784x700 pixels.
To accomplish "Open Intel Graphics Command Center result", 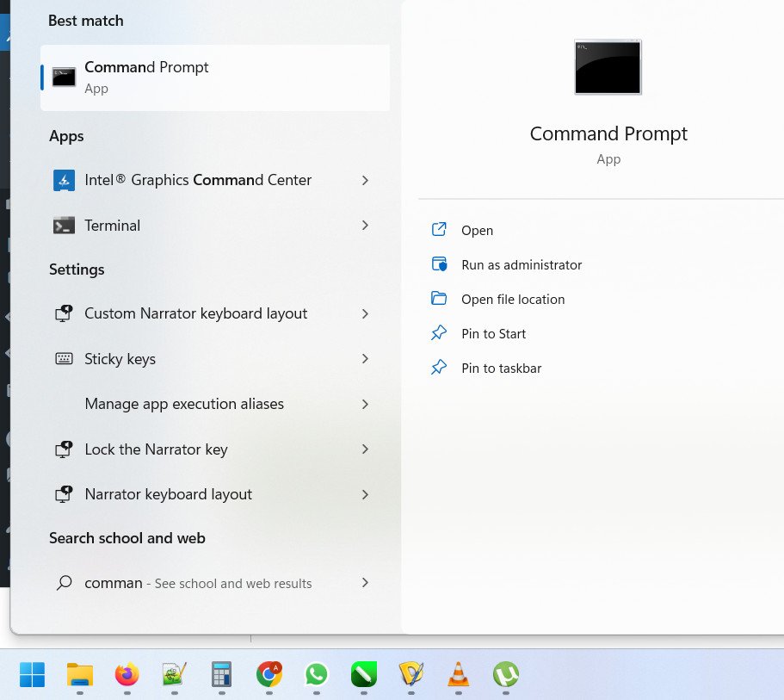I will coord(197,180).
